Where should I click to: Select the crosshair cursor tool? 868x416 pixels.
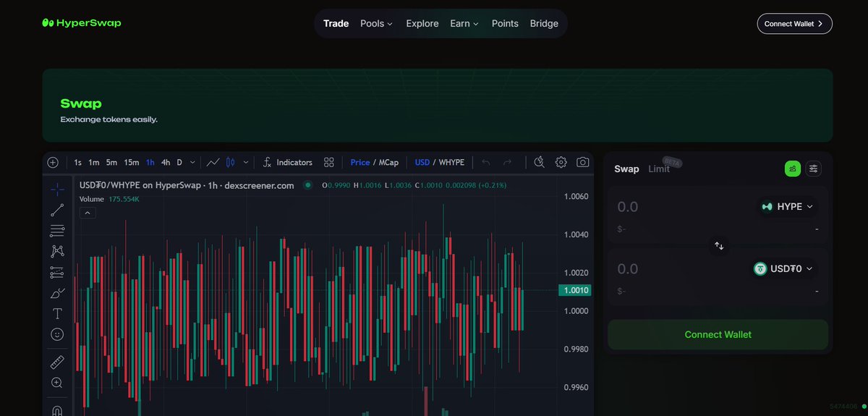click(57, 190)
